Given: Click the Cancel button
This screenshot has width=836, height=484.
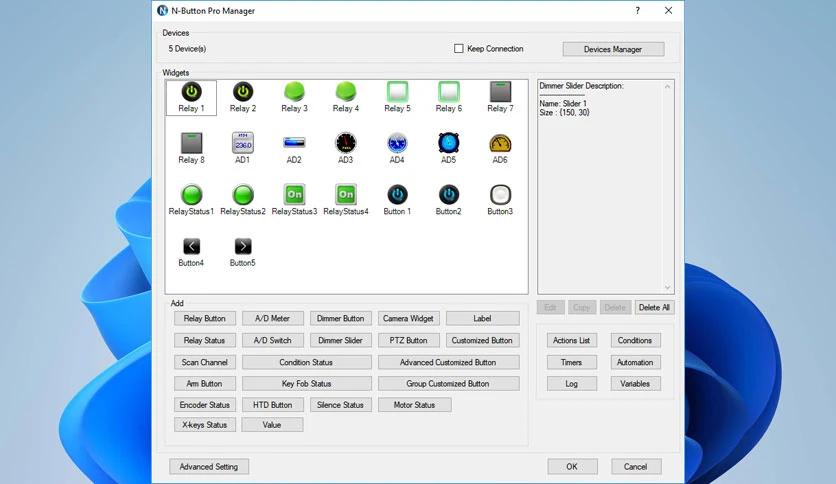Looking at the screenshot, I should tap(636, 466).
